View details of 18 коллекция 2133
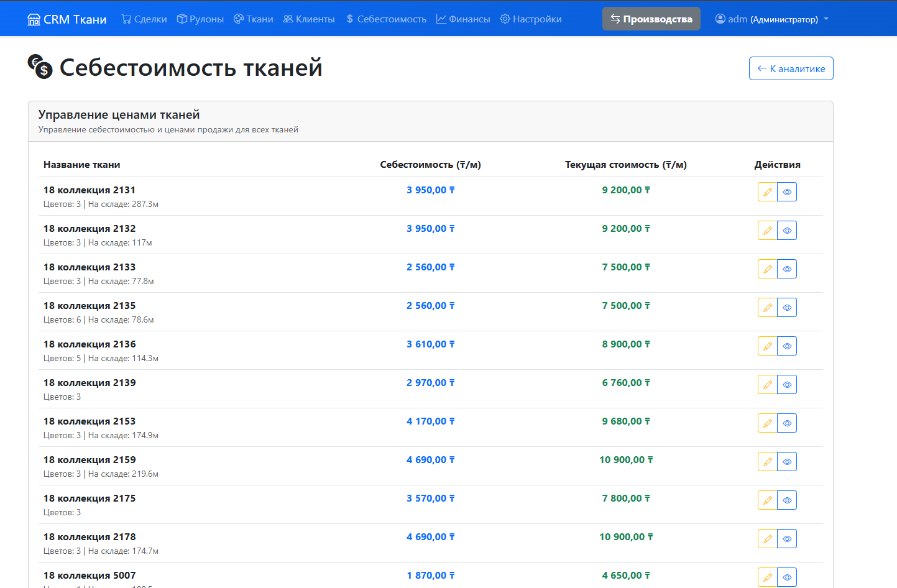This screenshot has width=897, height=588. 787,269
